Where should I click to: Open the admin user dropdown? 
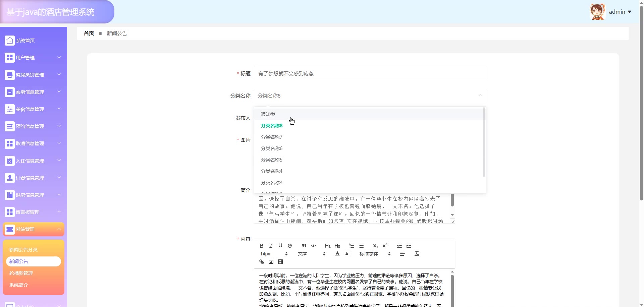tap(620, 12)
